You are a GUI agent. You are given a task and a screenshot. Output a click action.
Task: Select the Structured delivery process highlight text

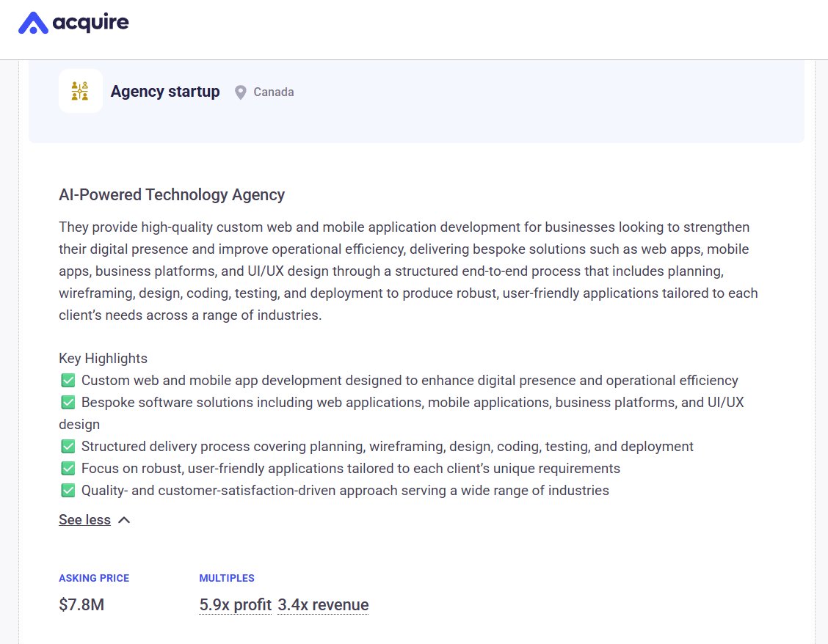tap(387, 447)
